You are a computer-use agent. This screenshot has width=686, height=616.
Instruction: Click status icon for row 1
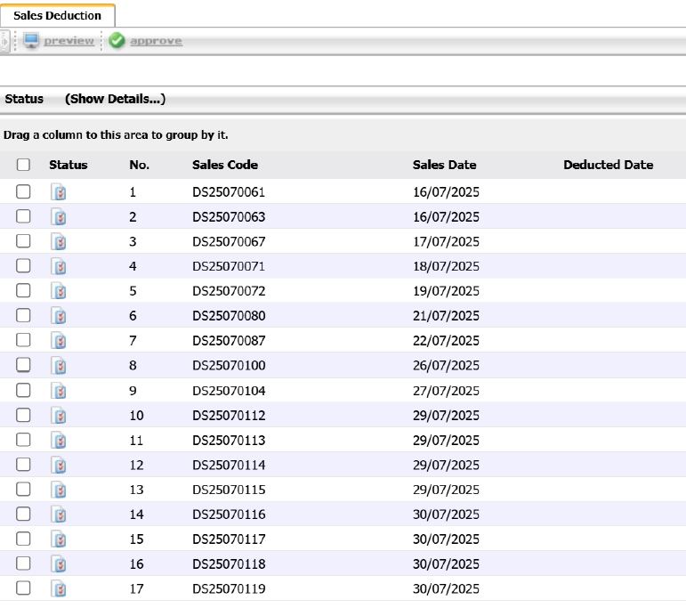(59, 192)
